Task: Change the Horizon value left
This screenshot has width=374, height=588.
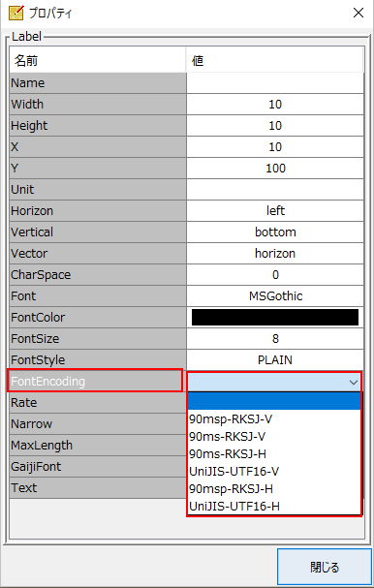Action: click(275, 211)
